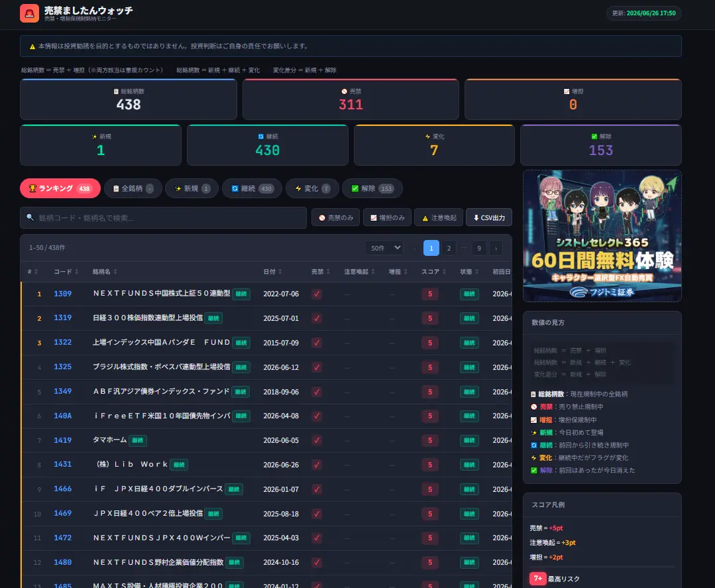Click the "1-50 / 438件" count text
Screen dimensions: 715x588
coord(47,248)
